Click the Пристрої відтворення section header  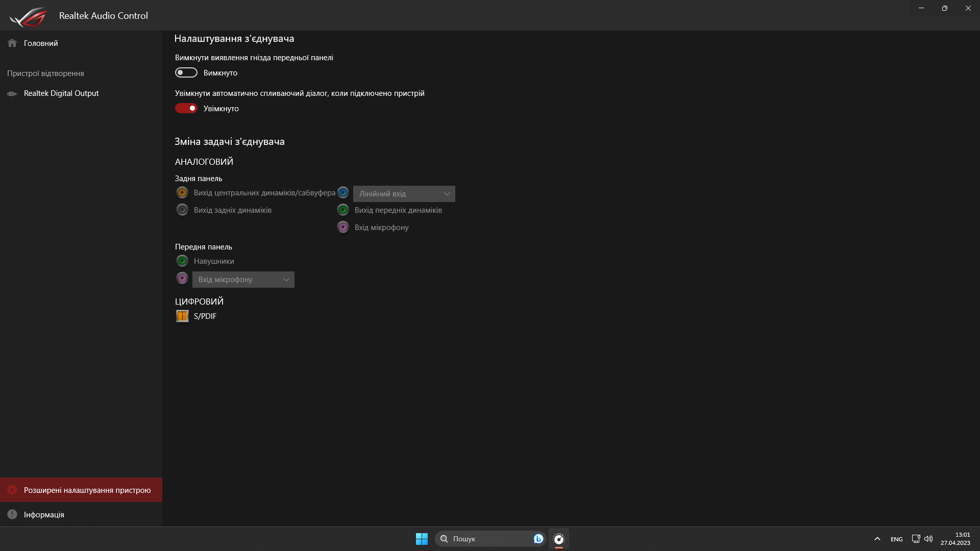click(x=45, y=73)
